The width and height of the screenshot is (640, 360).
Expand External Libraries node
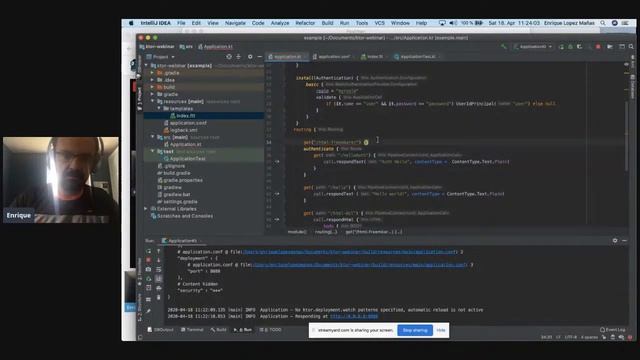coord(146,209)
